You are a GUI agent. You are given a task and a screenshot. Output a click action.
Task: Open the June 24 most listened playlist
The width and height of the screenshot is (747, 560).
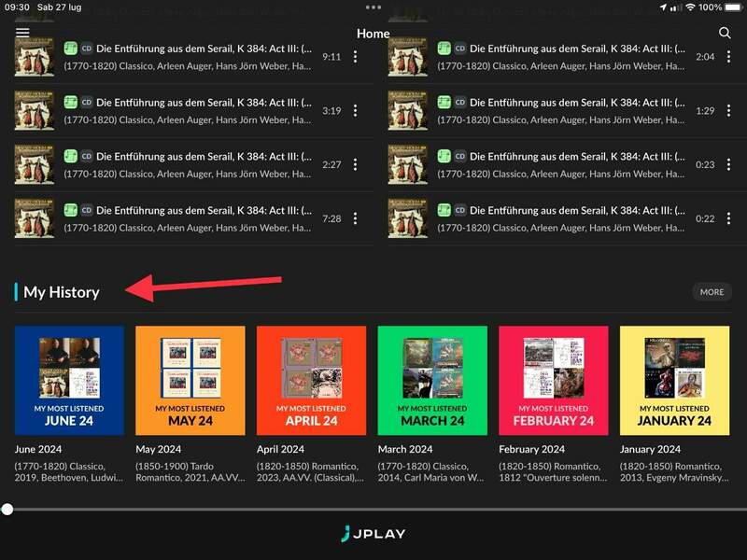69,380
